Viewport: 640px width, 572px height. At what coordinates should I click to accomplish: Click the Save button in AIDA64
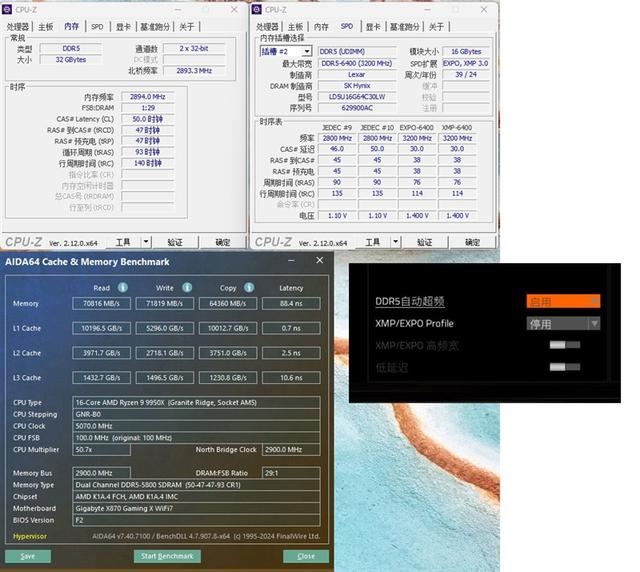28,556
